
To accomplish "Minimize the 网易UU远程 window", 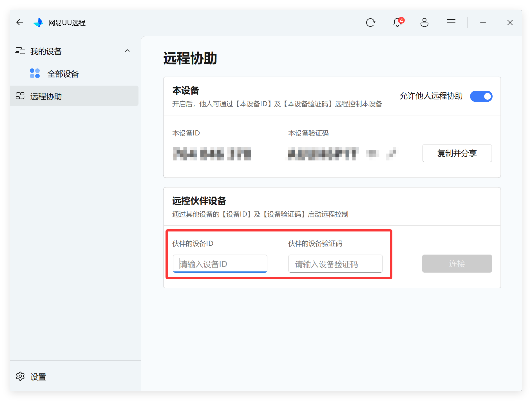I will (483, 22).
